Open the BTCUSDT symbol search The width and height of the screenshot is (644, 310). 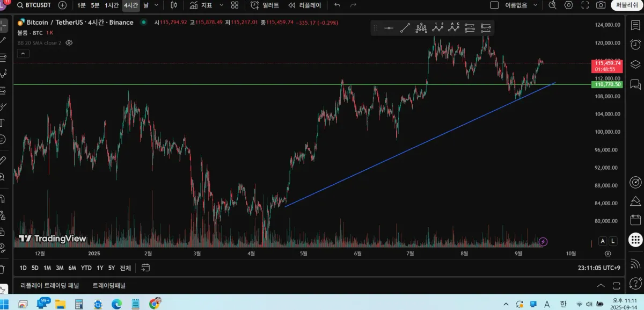34,5
